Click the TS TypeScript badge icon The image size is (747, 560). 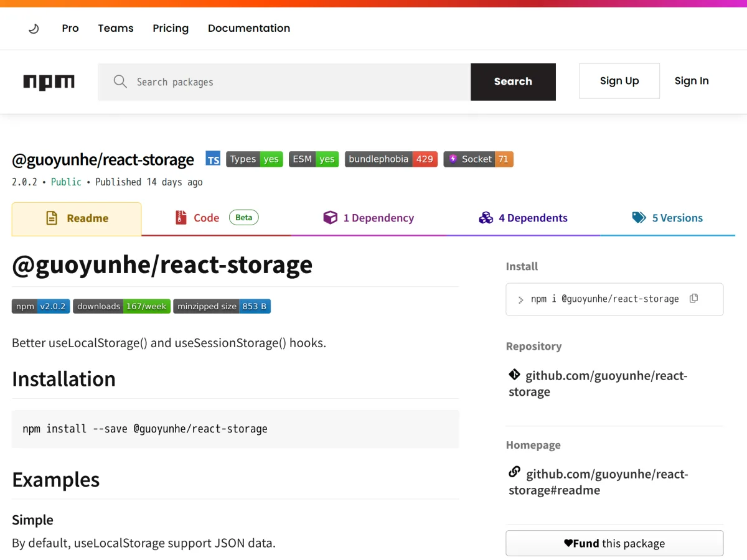213,159
